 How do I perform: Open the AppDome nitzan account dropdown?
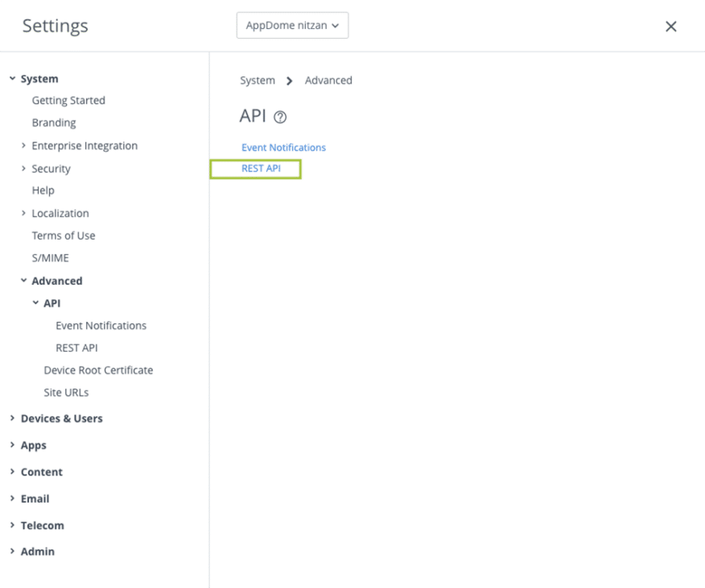coord(291,25)
